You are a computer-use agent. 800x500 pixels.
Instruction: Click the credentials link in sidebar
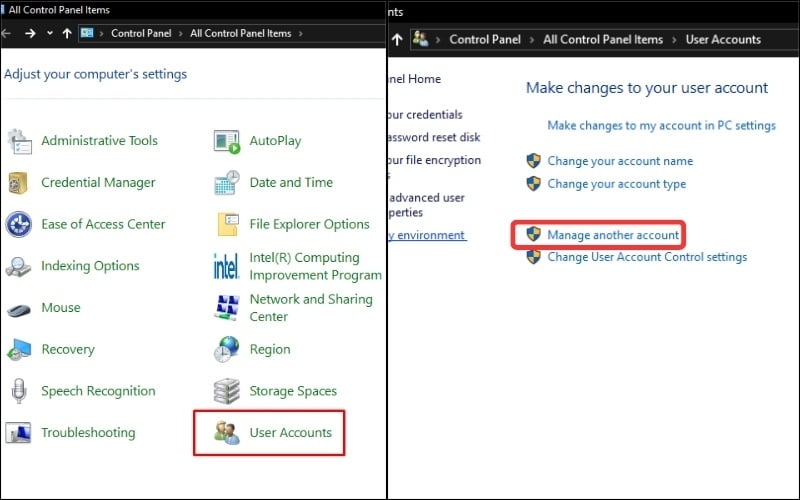(426, 115)
